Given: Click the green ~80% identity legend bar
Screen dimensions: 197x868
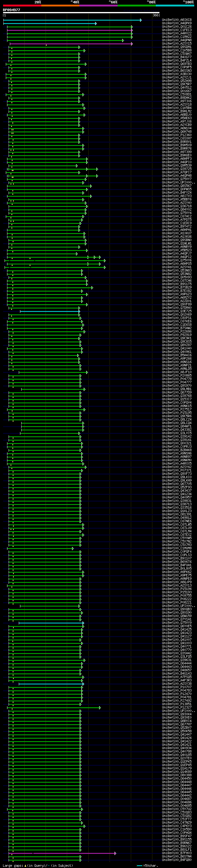Looking at the screenshot, I should pyautogui.click(x=137, y=6).
